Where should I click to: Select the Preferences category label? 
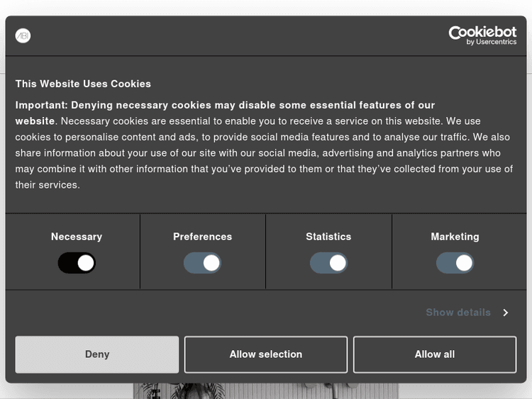coord(203,237)
